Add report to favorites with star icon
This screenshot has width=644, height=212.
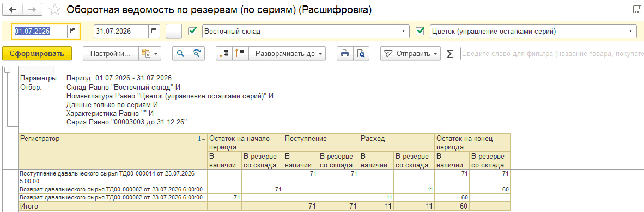click(55, 9)
